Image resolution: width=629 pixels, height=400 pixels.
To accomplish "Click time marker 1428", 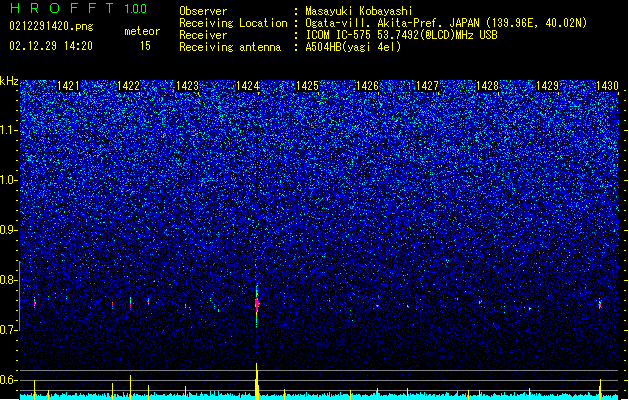I will (487, 86).
